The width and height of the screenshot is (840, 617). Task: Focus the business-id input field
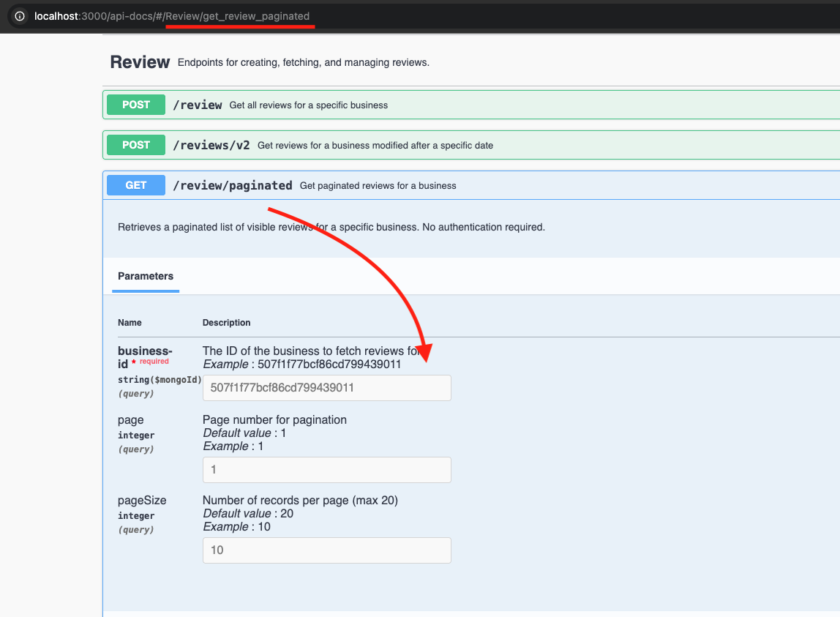tap(326, 388)
